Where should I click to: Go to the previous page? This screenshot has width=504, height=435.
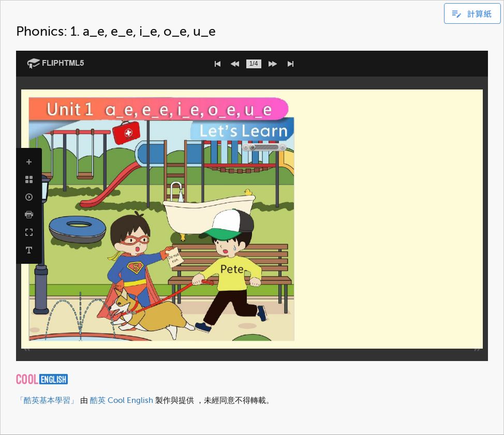(x=235, y=64)
